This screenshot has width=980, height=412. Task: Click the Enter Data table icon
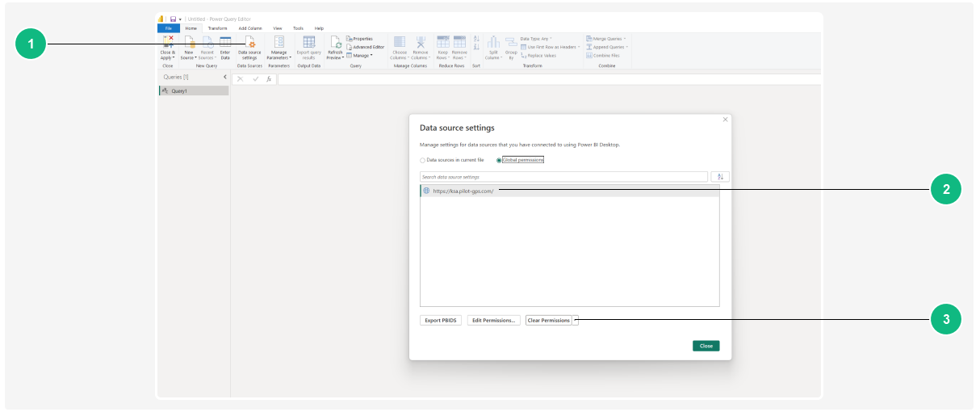point(225,43)
